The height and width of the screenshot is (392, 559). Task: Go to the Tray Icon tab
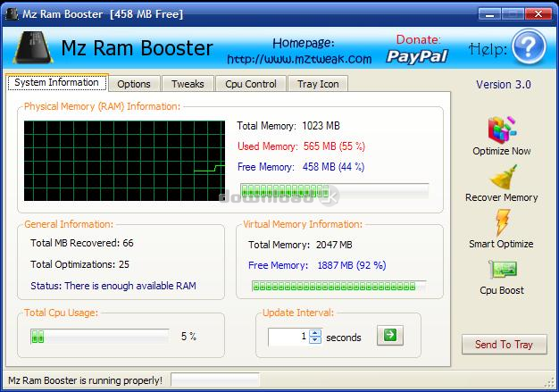(x=318, y=84)
